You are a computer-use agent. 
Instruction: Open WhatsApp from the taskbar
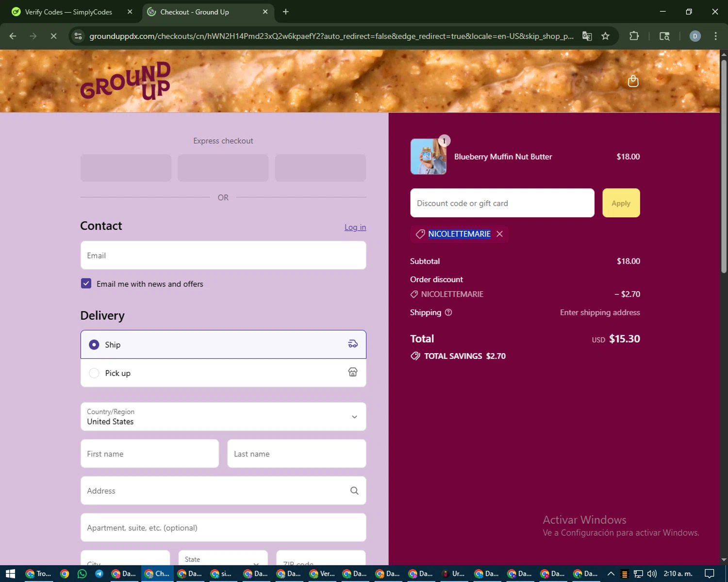82,574
